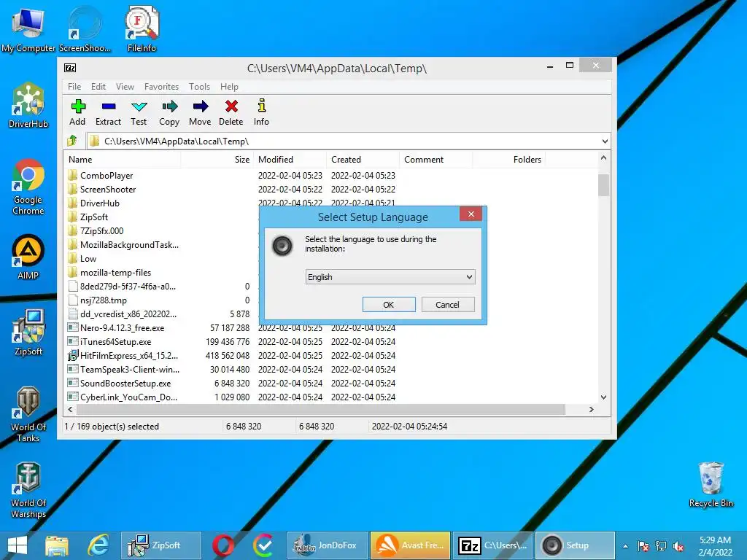Switch to the JonDoFox taskbar button
747x560 pixels.
[328, 545]
